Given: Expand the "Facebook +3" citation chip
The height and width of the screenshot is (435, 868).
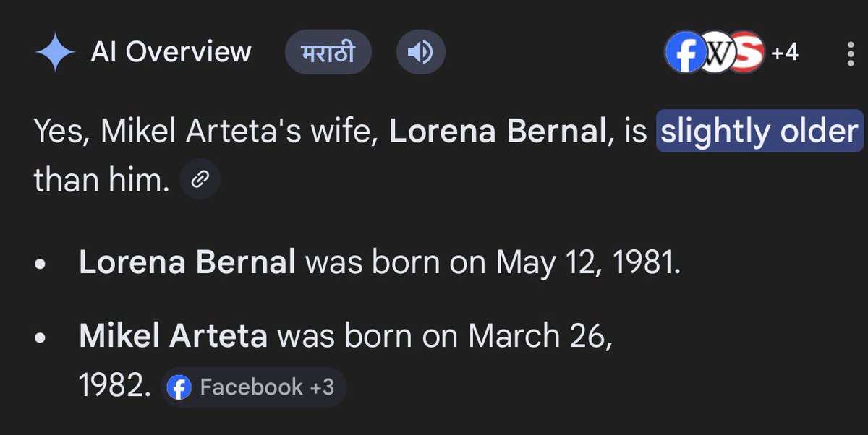Looking at the screenshot, I should pyautogui.click(x=253, y=387).
